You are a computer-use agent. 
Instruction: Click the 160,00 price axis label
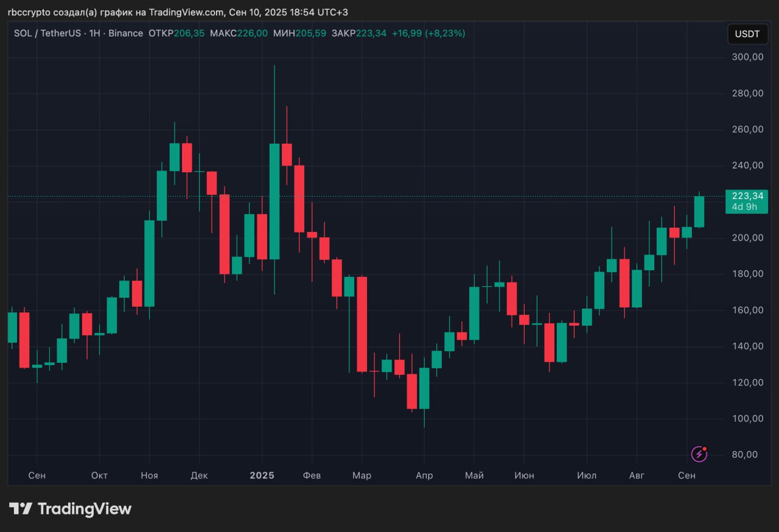[x=747, y=310]
